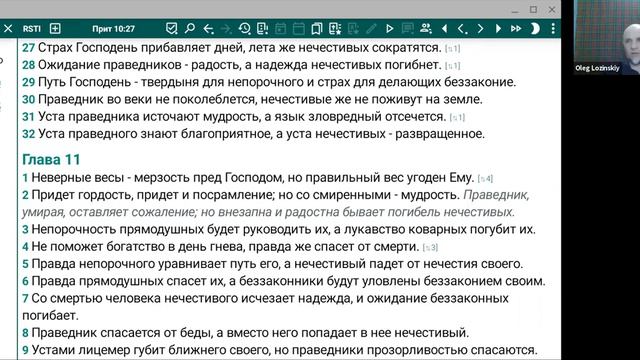
Task: Open the commentary book icon with exclamation
Action: pos(262,29)
